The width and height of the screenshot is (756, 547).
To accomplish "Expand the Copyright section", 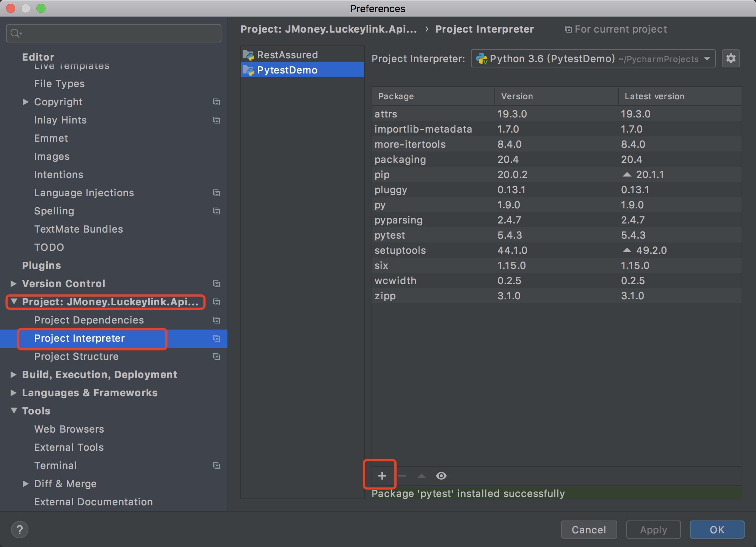I will [25, 102].
